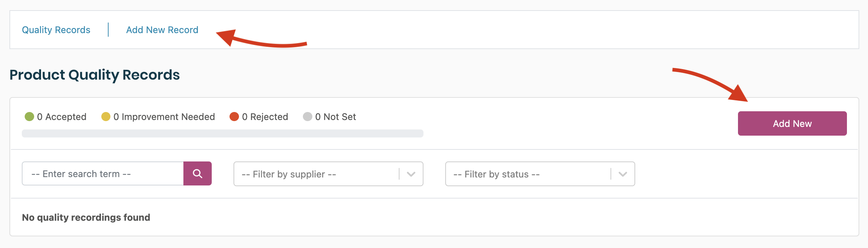Screen dimensions: 868x248
Task: Switch to the Quality Records tab
Action: (x=56, y=30)
